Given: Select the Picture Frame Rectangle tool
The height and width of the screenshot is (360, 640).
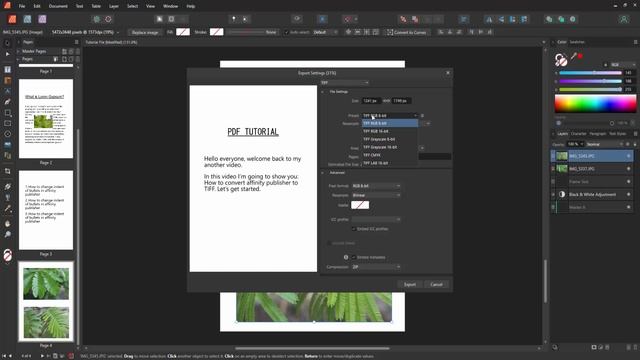Looking at the screenshot, I should (7, 123).
